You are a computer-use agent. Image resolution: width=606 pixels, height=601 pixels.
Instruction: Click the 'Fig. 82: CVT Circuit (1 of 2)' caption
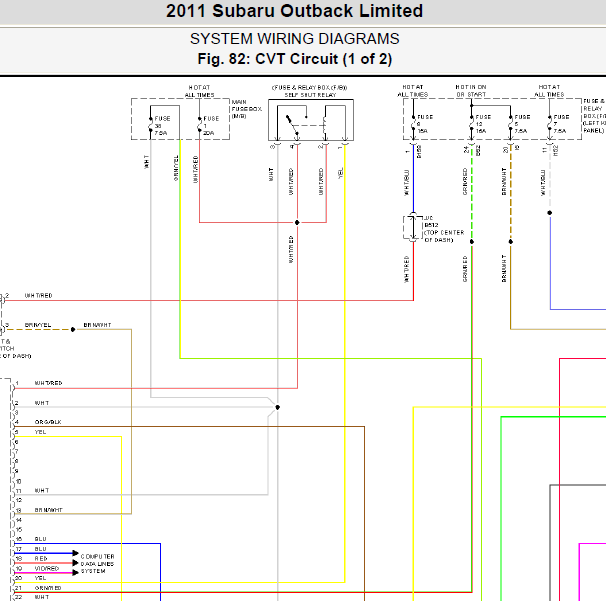click(294, 59)
